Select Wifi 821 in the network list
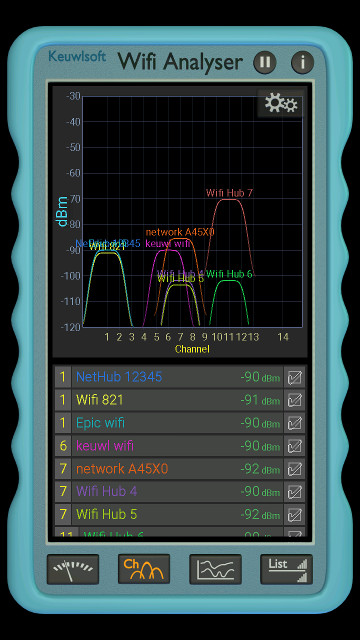Viewport: 360px width, 640px height. 180,400
